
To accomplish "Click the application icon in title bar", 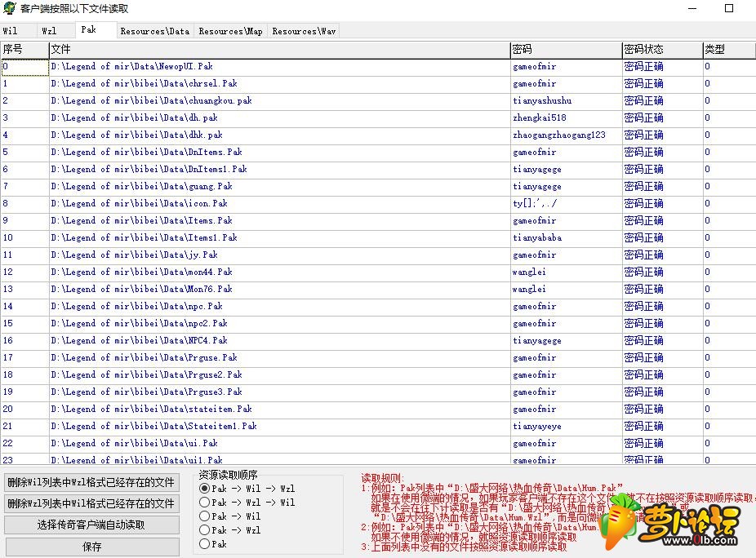I will tap(9, 8).
